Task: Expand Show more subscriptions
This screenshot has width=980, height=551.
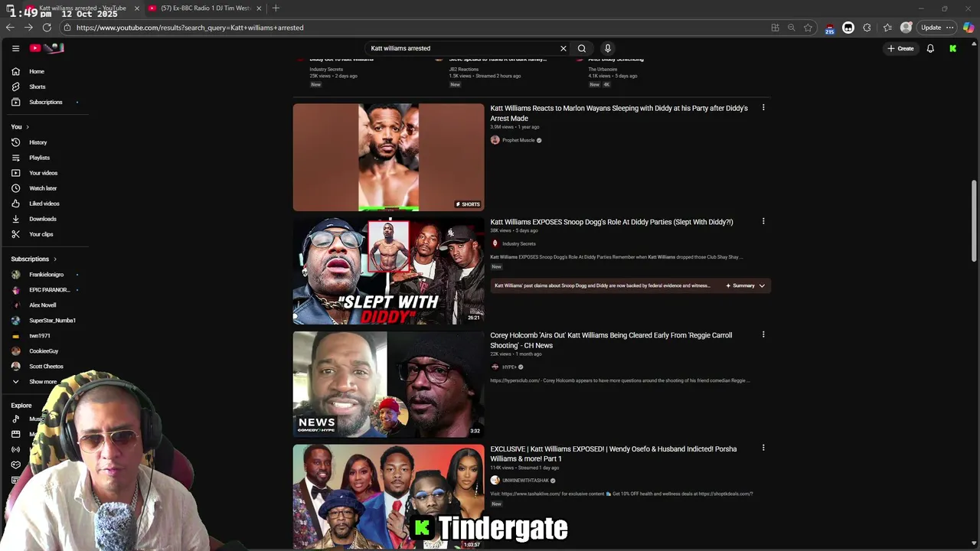Action: click(44, 382)
